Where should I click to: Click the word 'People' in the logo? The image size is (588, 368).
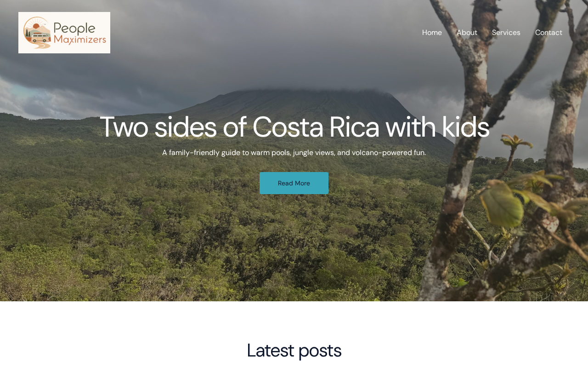[x=74, y=27]
